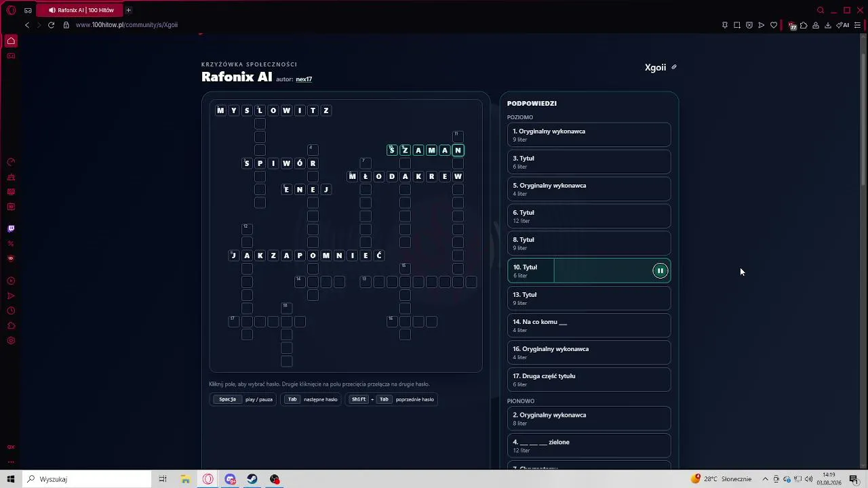Open Windows Start menu

(11, 479)
